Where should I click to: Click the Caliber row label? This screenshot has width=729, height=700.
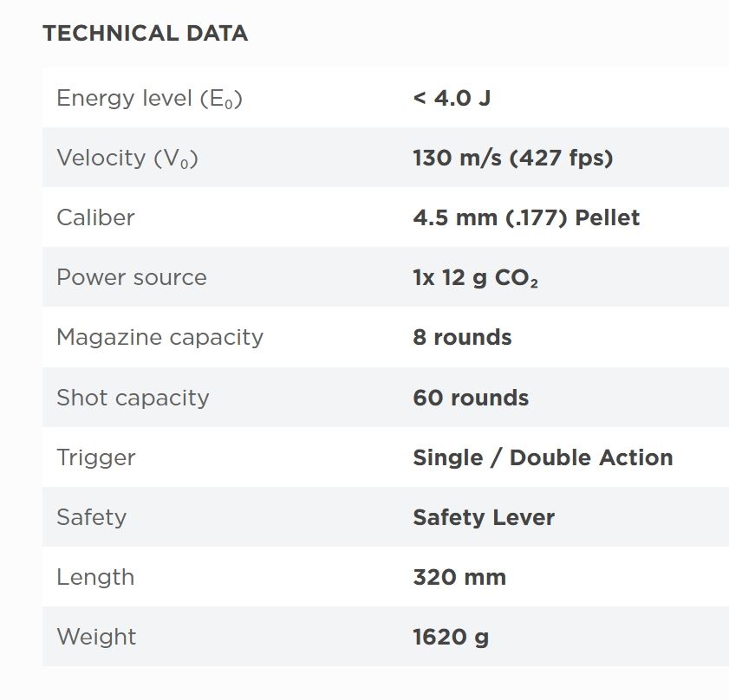pyautogui.click(x=95, y=217)
